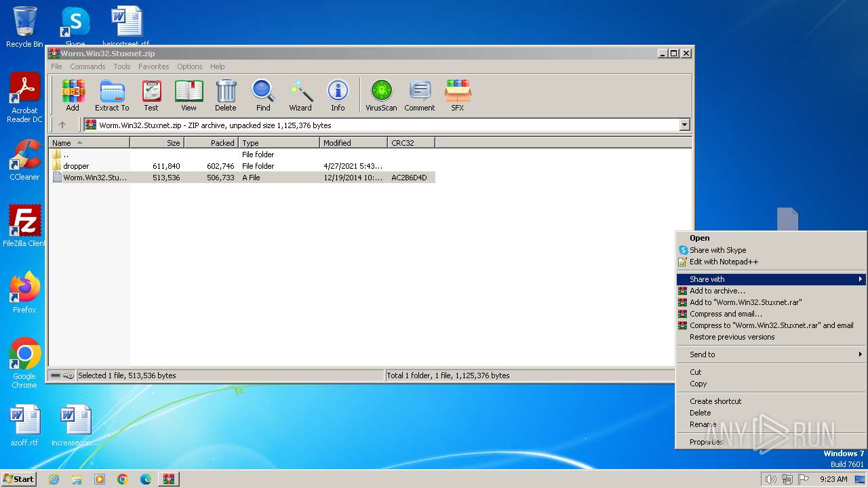This screenshot has width=868, height=488.
Task: Choose Add to "Worm.Win32.Stuxnet.rar"
Action: 771,302
